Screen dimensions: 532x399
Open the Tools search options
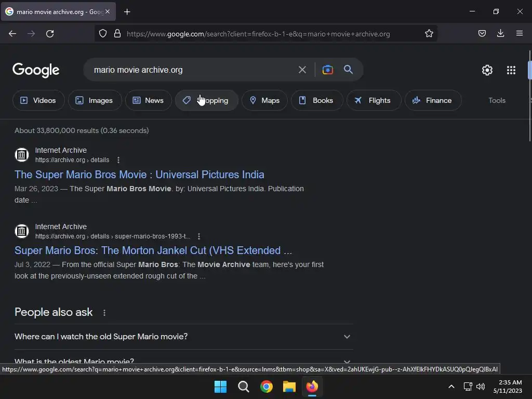click(497, 100)
